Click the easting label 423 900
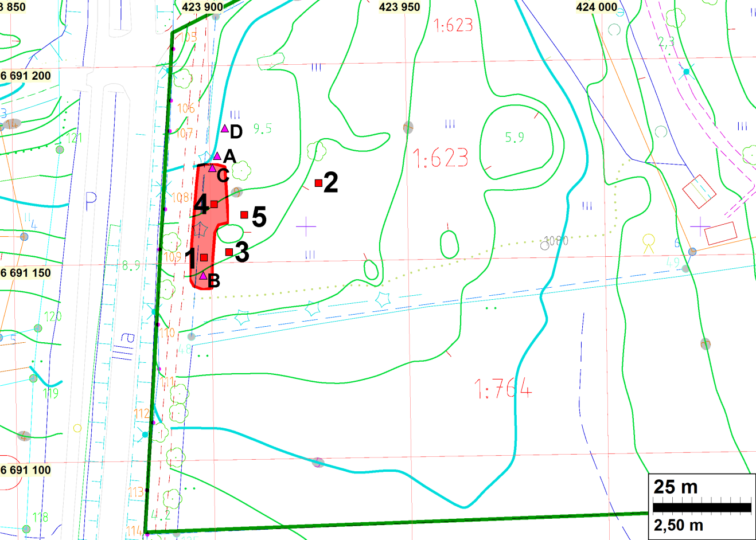The height and width of the screenshot is (540, 756). click(202, 7)
